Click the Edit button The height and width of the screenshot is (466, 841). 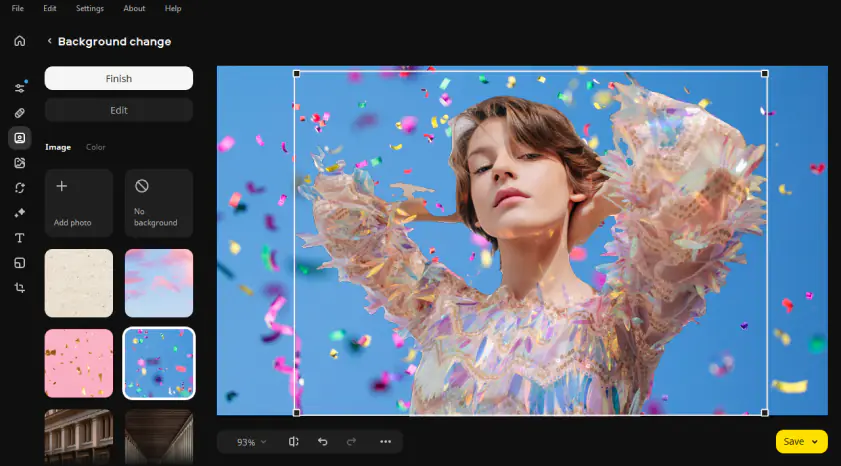pyautogui.click(x=119, y=110)
